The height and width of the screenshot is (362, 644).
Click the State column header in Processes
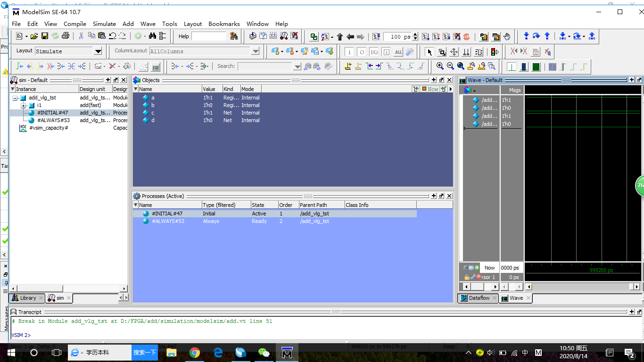pos(264,205)
